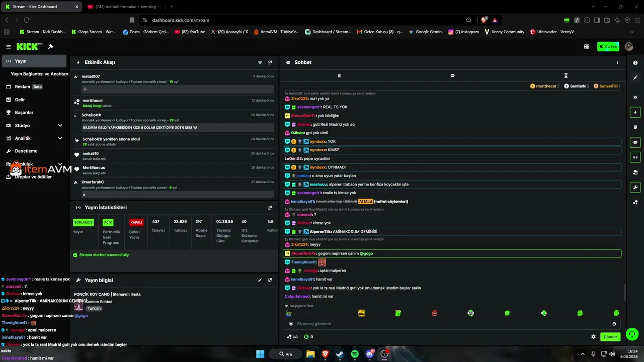Click the three-dots cluster icon in right sidebar

635,202
